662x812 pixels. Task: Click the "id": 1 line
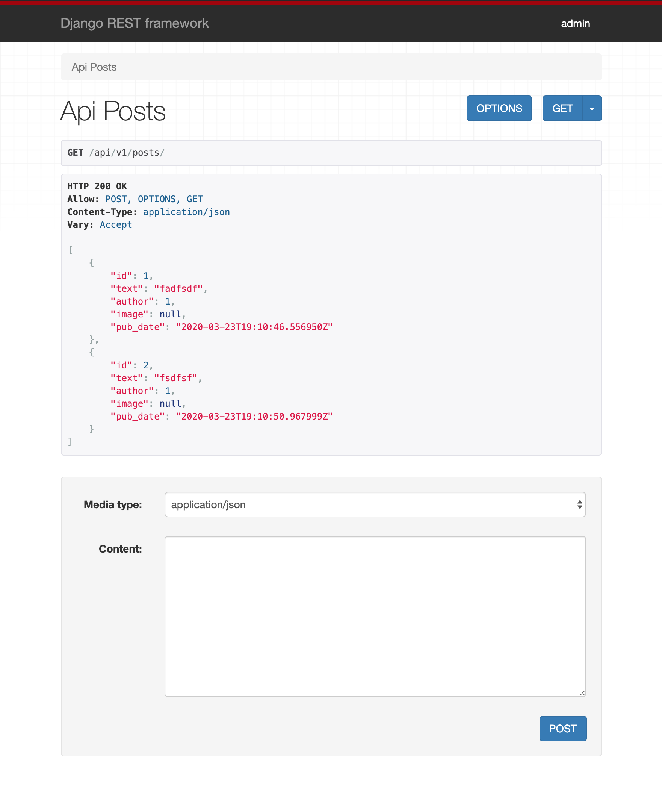tap(132, 276)
